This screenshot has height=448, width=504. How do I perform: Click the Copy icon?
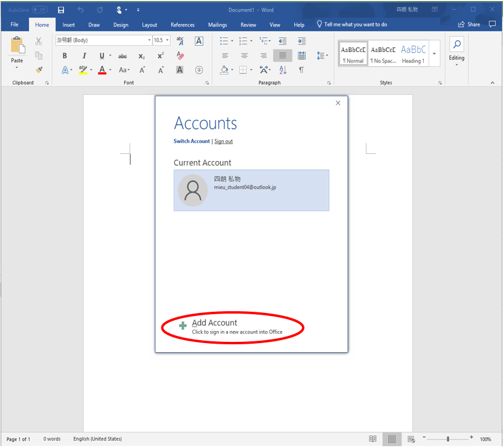tap(39, 55)
